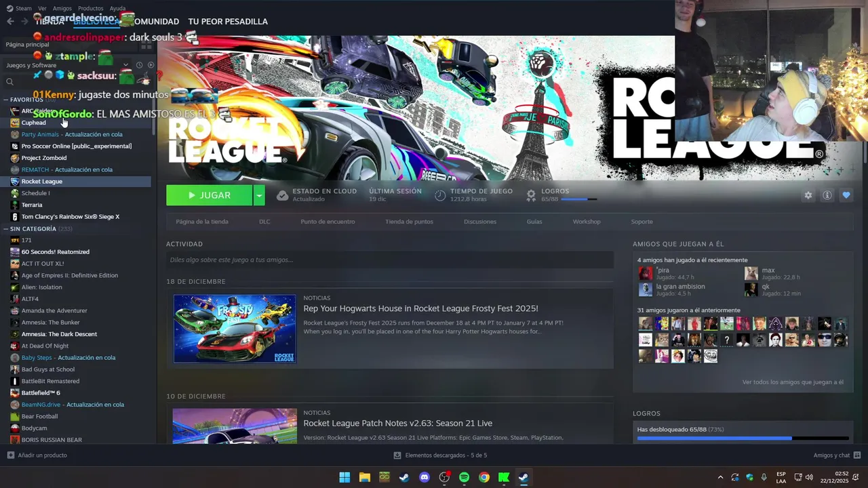The height and width of the screenshot is (488, 868).
Task: Open Discord from the taskbar
Action: point(425,477)
